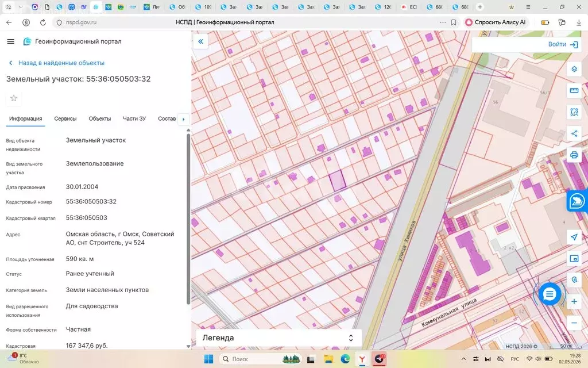Click the Yandex home Я button

point(26,22)
